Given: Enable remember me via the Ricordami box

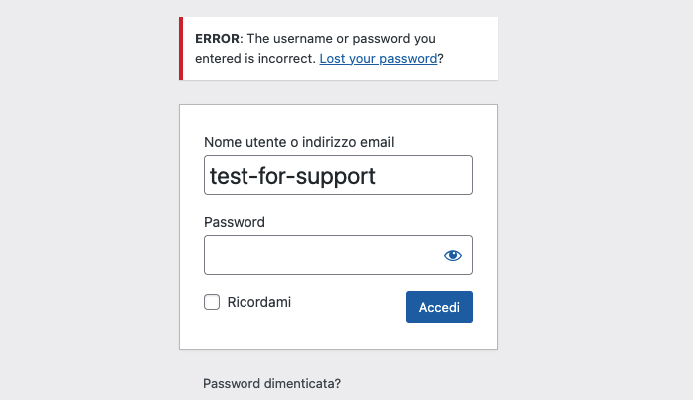Looking at the screenshot, I should click(x=212, y=302).
